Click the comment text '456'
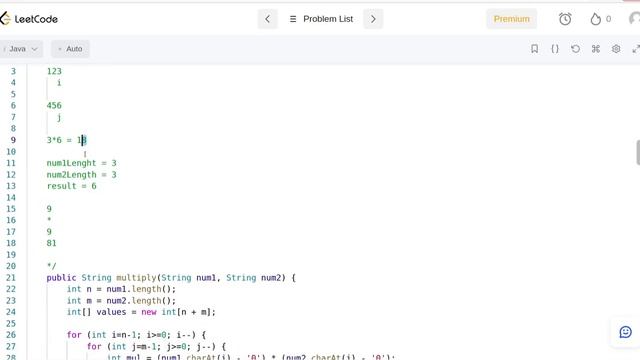Viewport: 640px width, 360px height. point(54,105)
